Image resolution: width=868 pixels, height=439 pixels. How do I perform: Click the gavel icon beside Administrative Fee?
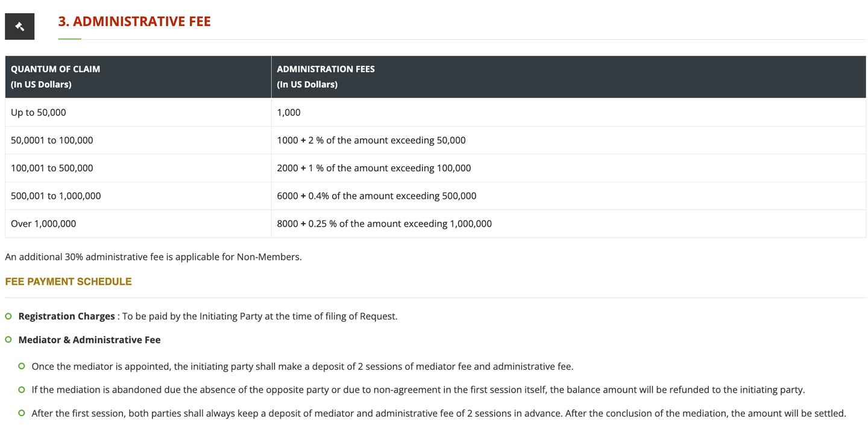tap(19, 27)
